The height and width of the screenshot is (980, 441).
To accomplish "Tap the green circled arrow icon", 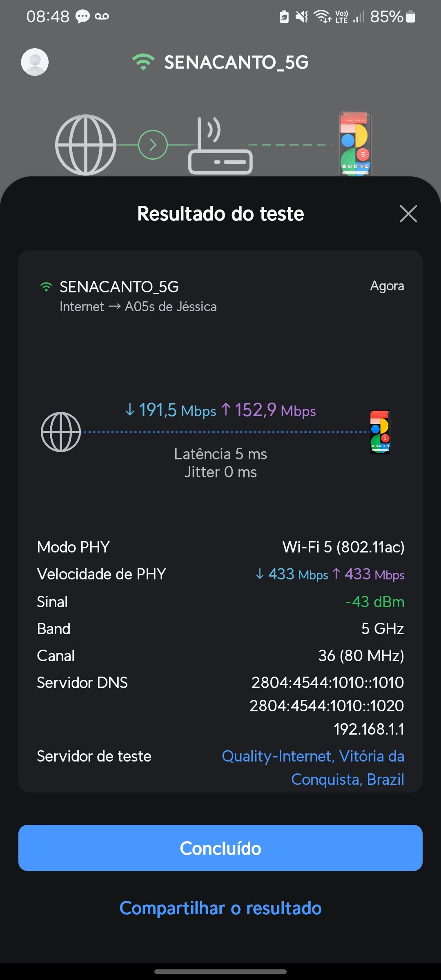I will tap(153, 145).
